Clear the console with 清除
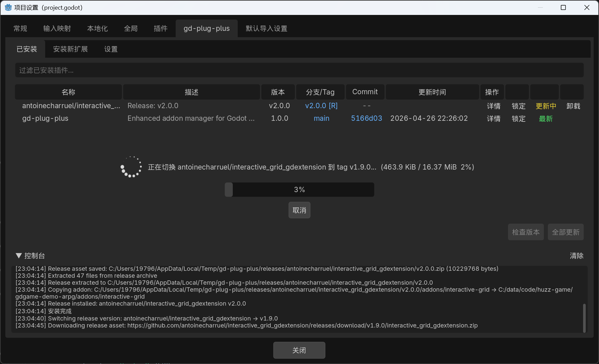Screen dimensions: 599x364 (577, 256)
